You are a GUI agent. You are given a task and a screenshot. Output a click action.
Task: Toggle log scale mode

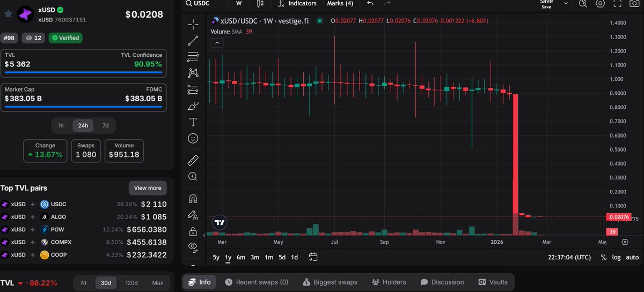pyautogui.click(x=617, y=257)
